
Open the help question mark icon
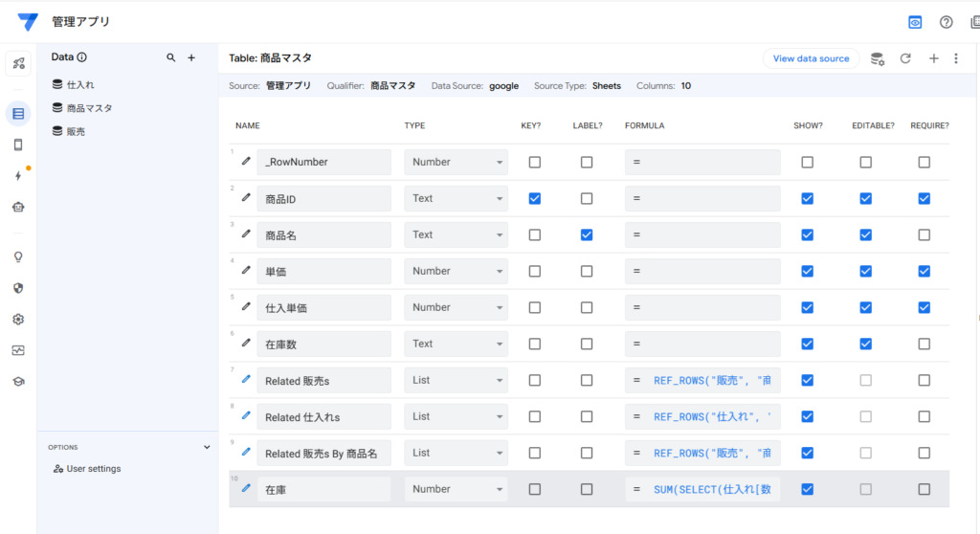[x=947, y=22]
